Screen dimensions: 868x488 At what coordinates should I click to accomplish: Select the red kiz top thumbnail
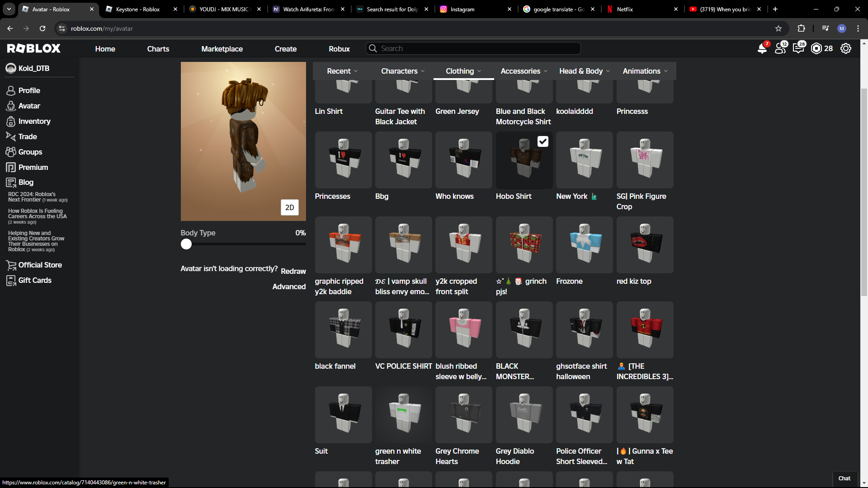(645, 245)
